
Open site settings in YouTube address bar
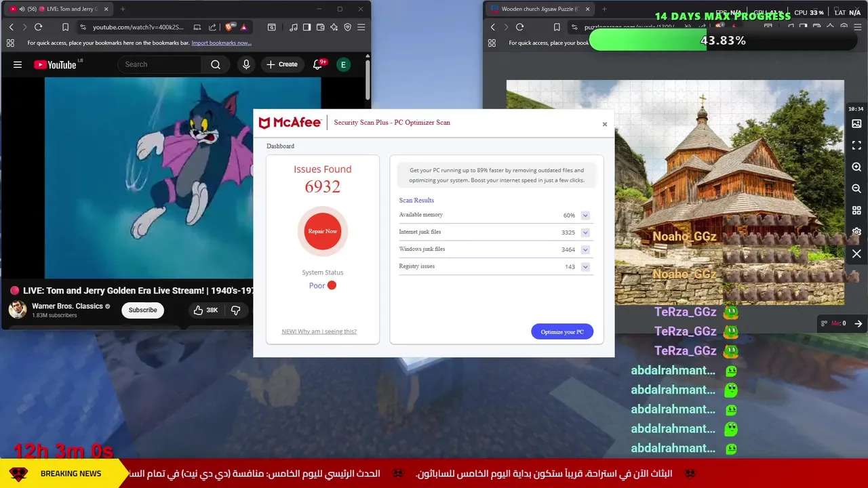[83, 27]
